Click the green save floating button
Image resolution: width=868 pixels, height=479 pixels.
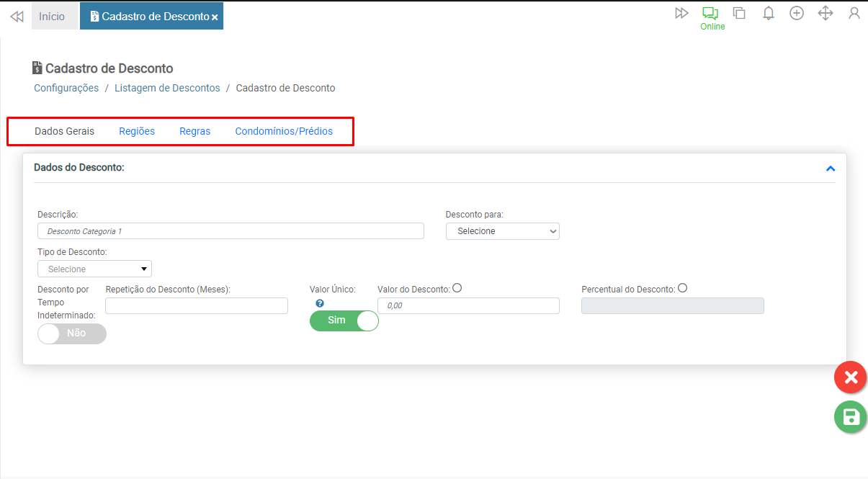point(850,417)
